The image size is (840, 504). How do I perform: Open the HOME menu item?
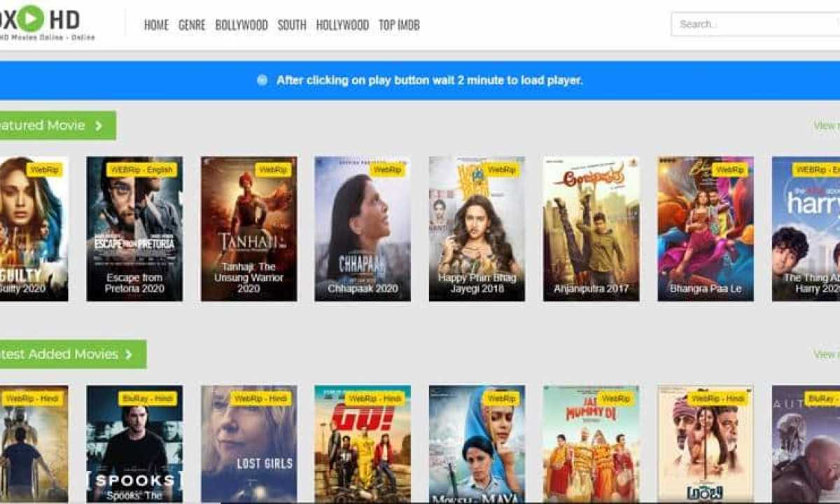(156, 25)
